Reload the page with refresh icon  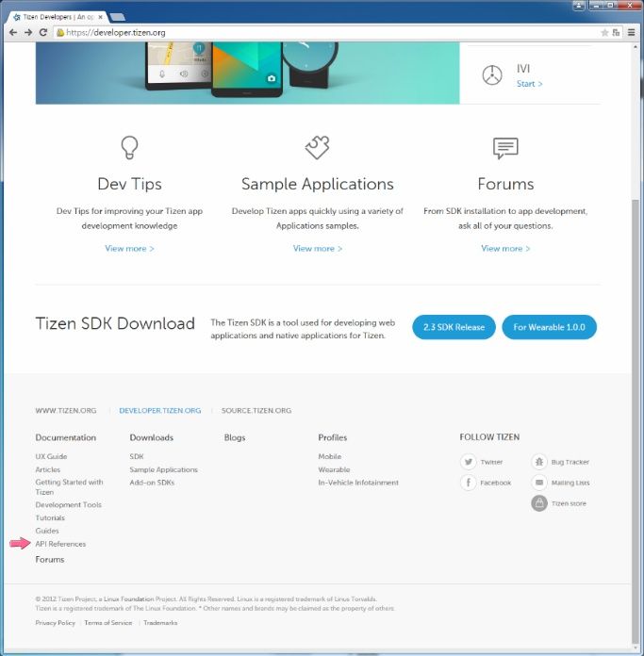[43, 32]
